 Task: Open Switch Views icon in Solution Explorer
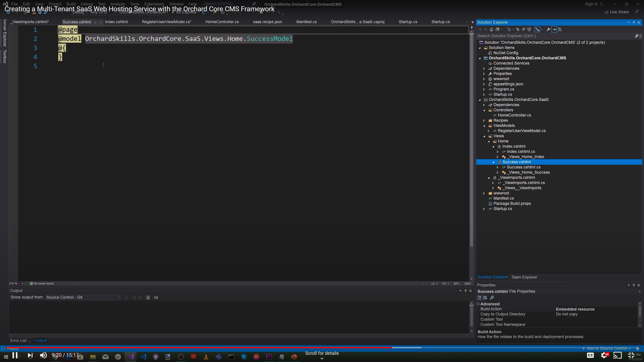[x=498, y=29]
